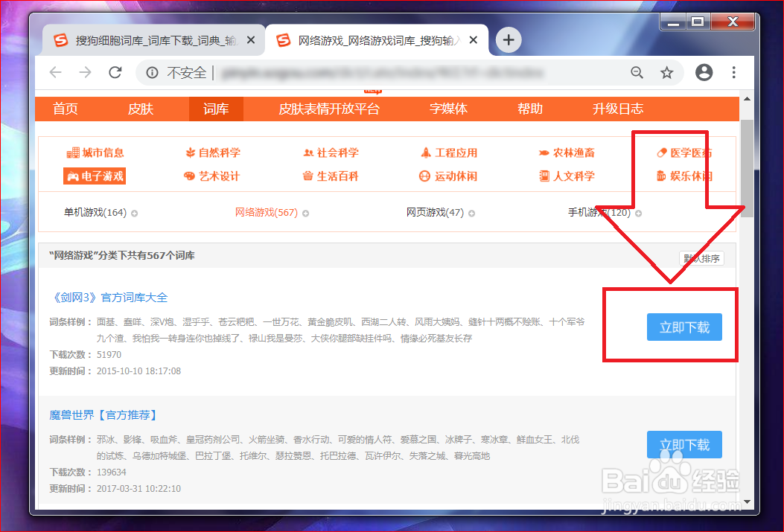Click update time 2015-10-10 18:17:08

point(139,371)
